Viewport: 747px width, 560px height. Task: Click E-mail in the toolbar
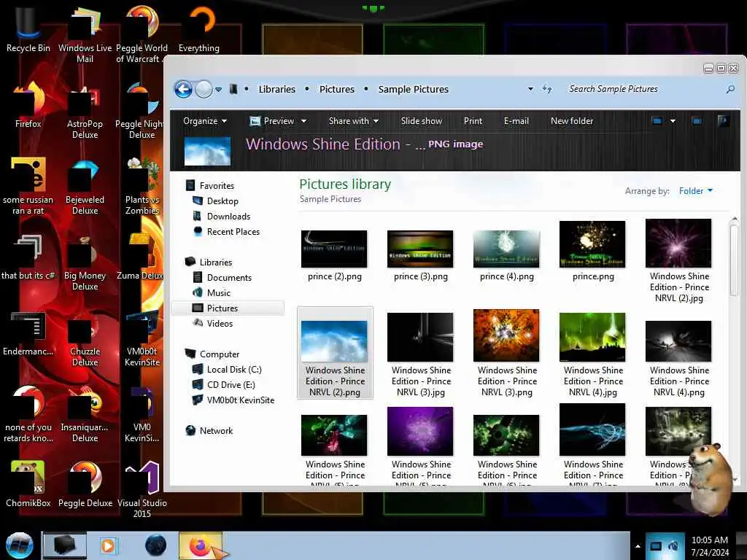click(516, 121)
